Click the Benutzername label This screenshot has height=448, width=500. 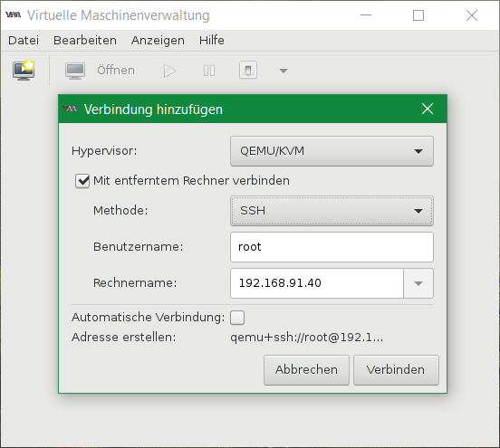click(138, 246)
